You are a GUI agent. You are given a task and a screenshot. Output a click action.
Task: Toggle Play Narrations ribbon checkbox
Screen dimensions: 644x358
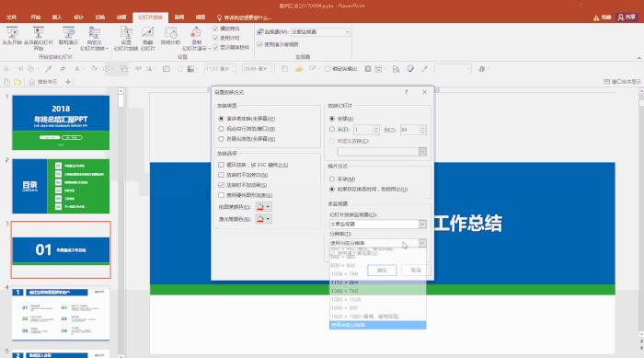(x=215, y=29)
